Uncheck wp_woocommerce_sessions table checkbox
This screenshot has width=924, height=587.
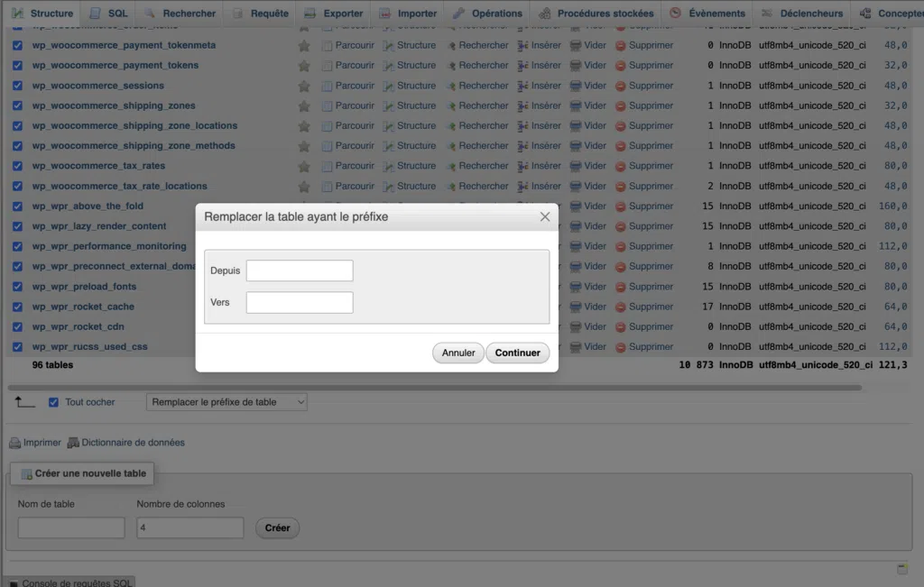coord(18,86)
